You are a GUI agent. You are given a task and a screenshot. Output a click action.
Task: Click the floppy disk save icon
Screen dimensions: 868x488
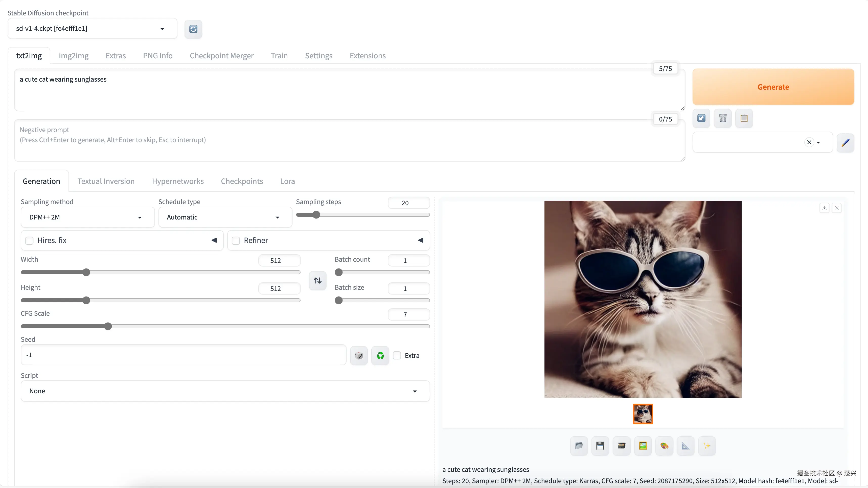click(x=600, y=446)
